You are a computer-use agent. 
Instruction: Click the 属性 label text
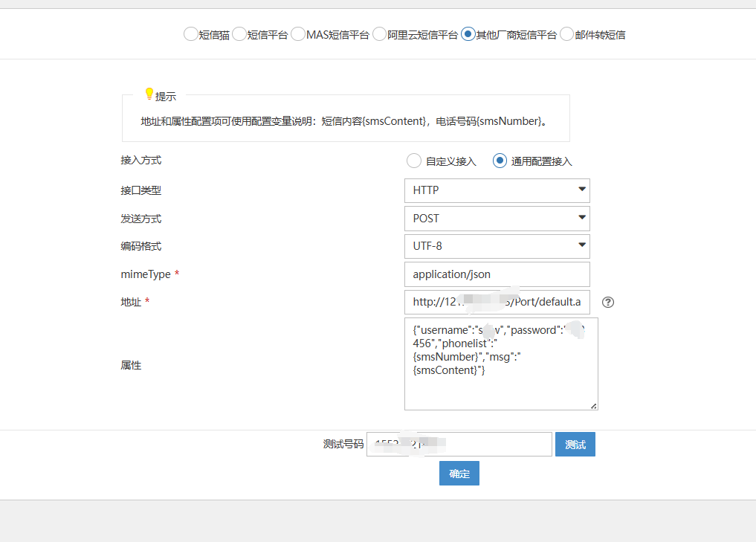(x=131, y=365)
